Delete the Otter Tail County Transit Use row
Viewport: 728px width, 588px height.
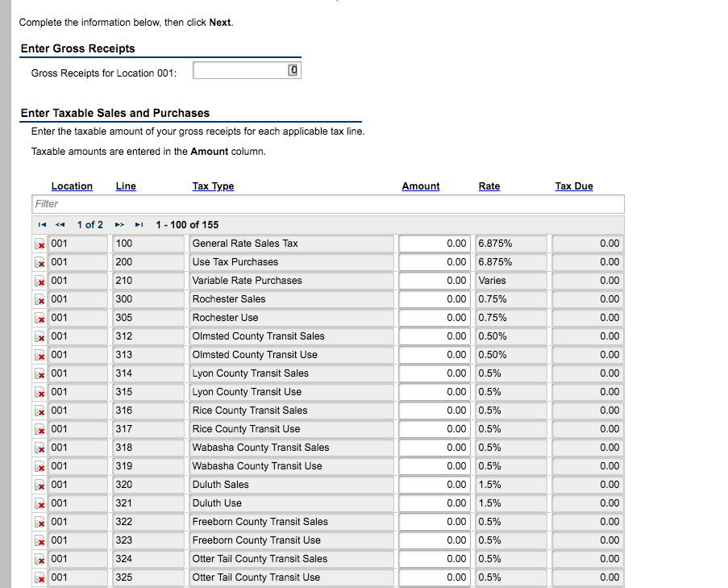pyautogui.click(x=40, y=578)
